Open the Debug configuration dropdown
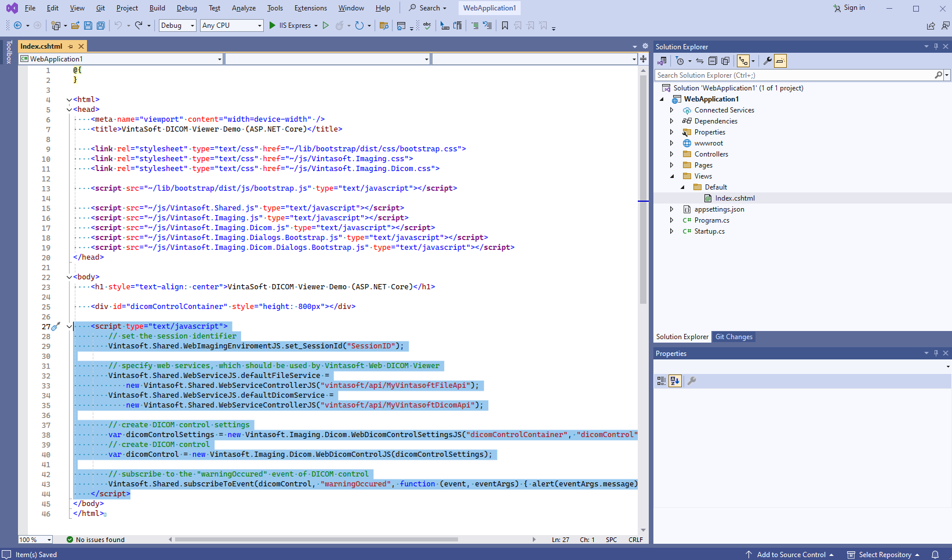952x560 pixels. pyautogui.click(x=177, y=26)
